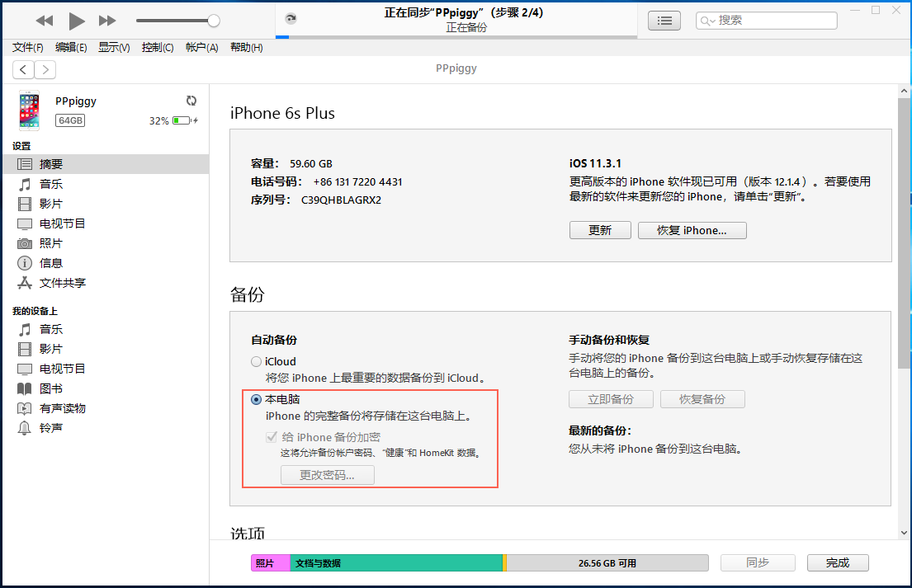Click the 更改密码... button
912x588 pixels.
[328, 475]
